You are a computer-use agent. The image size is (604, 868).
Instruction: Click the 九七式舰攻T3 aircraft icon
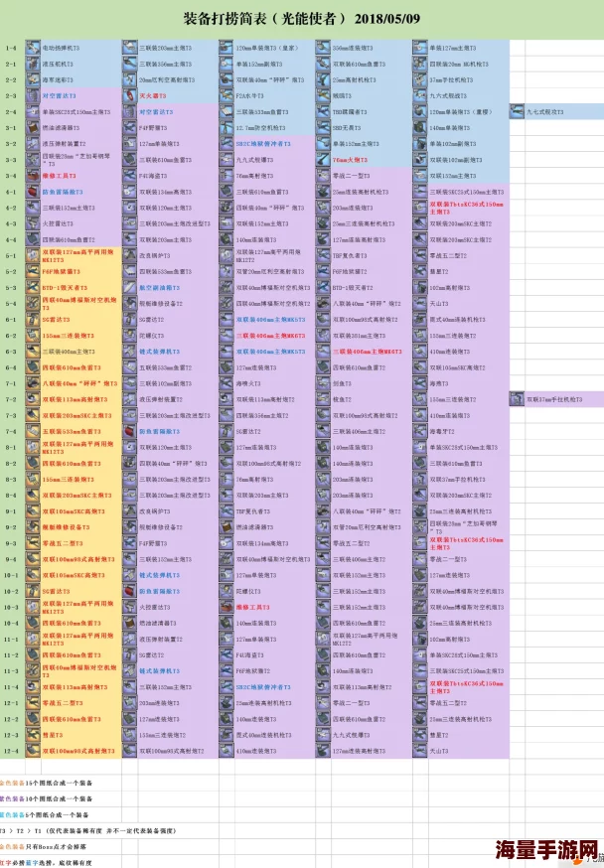(517, 112)
